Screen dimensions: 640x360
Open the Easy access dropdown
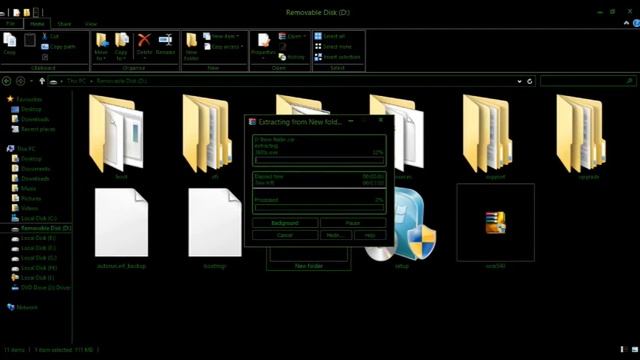click(x=224, y=47)
